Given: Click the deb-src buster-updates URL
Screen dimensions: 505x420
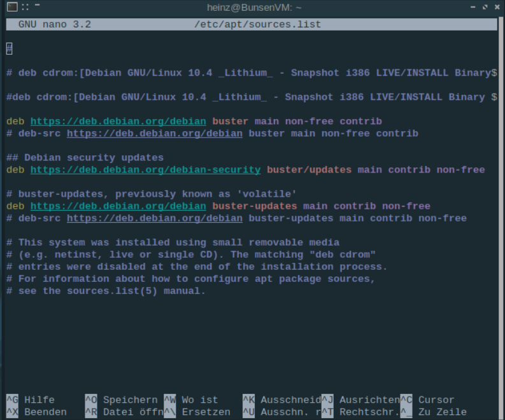Looking at the screenshot, I should click(155, 218).
